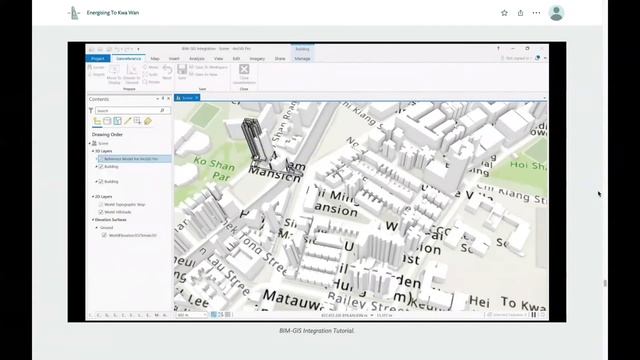Click the Locate button in ribbon
The height and width of the screenshot is (360, 640).
(x=96, y=67)
